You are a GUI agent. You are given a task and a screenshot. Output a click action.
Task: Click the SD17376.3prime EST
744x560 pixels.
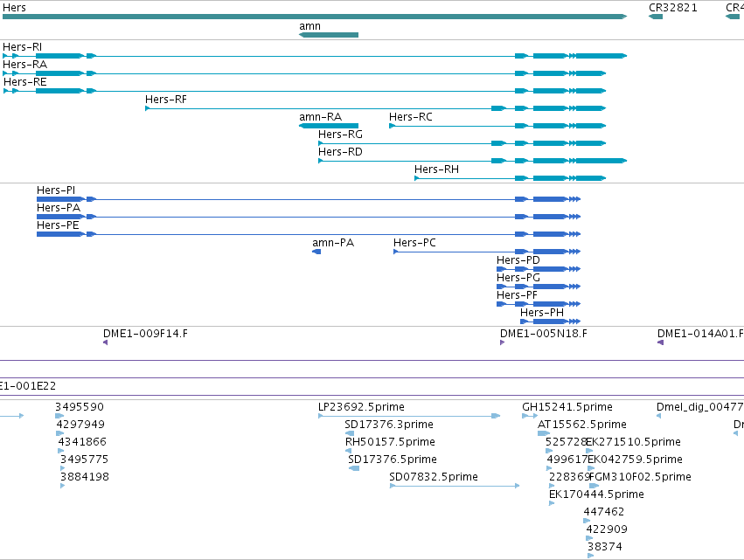350,433
